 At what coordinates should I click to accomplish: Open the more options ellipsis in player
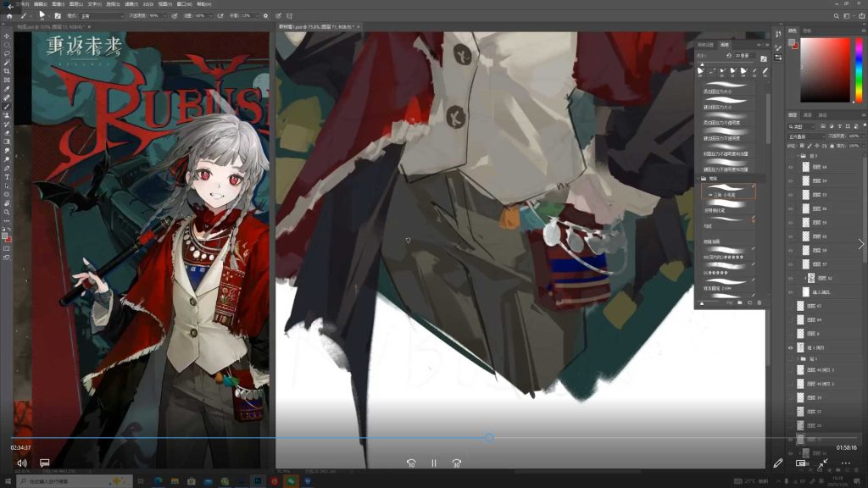pyautogui.click(x=845, y=463)
